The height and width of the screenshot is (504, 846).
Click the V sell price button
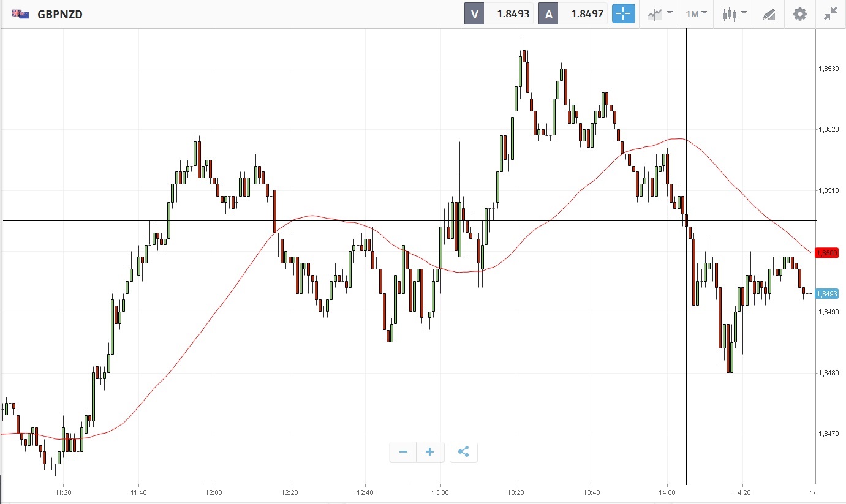(x=474, y=14)
